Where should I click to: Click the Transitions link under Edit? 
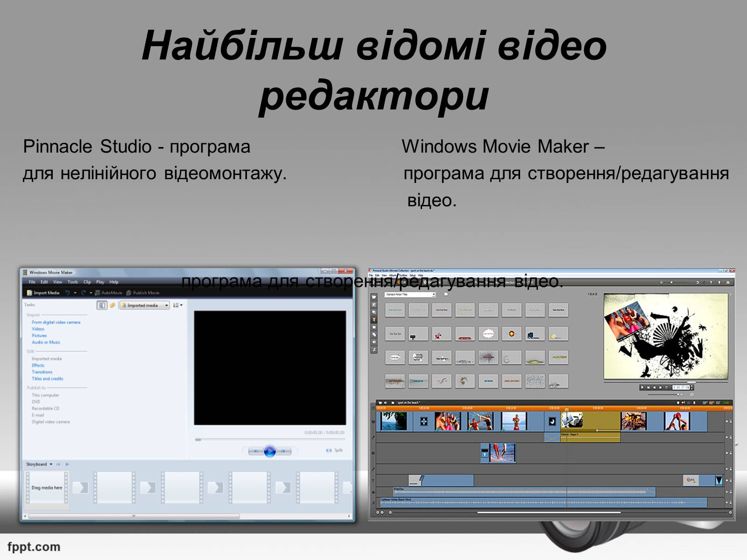(x=42, y=372)
